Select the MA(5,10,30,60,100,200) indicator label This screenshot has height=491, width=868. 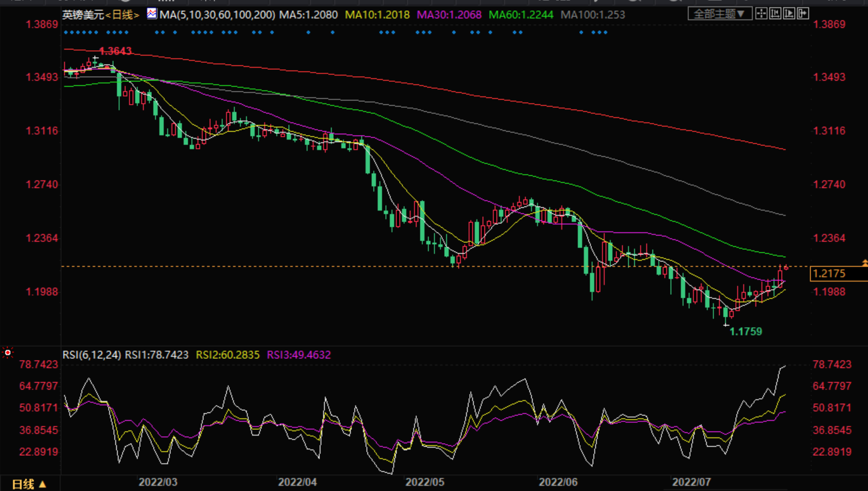(x=217, y=15)
